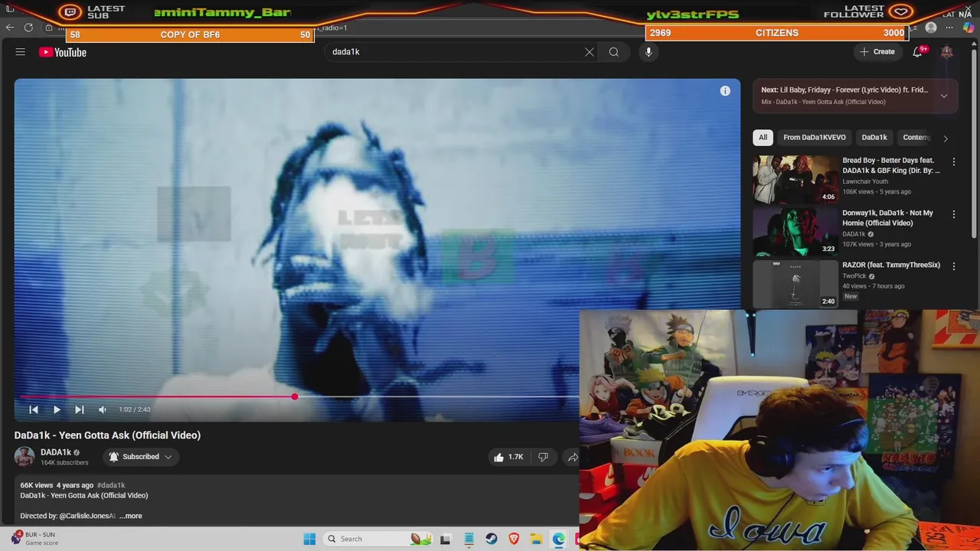Go back with browser back arrow
This screenshot has width=980, height=551.
[x=9, y=28]
